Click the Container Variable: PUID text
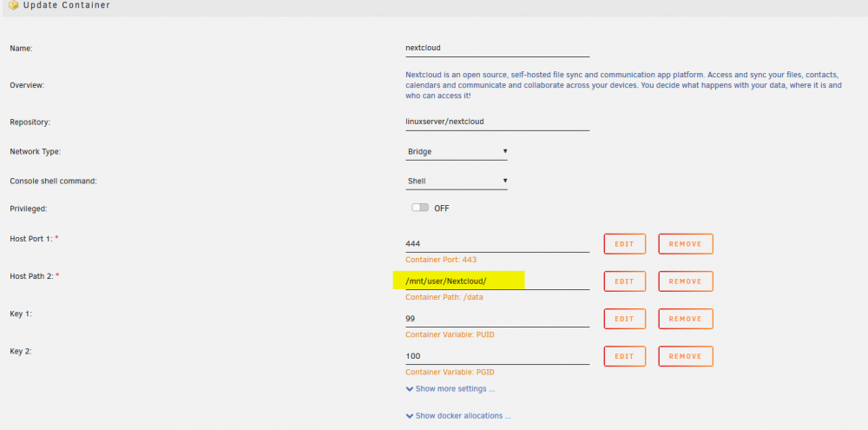868x430 pixels. (450, 334)
